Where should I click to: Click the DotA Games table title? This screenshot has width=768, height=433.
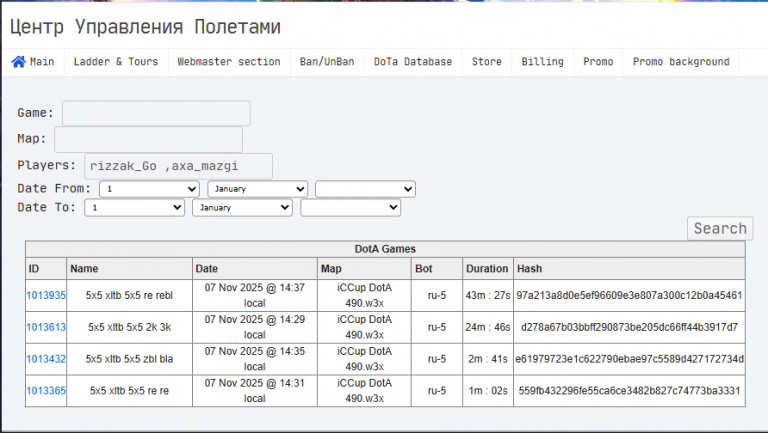[x=385, y=249]
